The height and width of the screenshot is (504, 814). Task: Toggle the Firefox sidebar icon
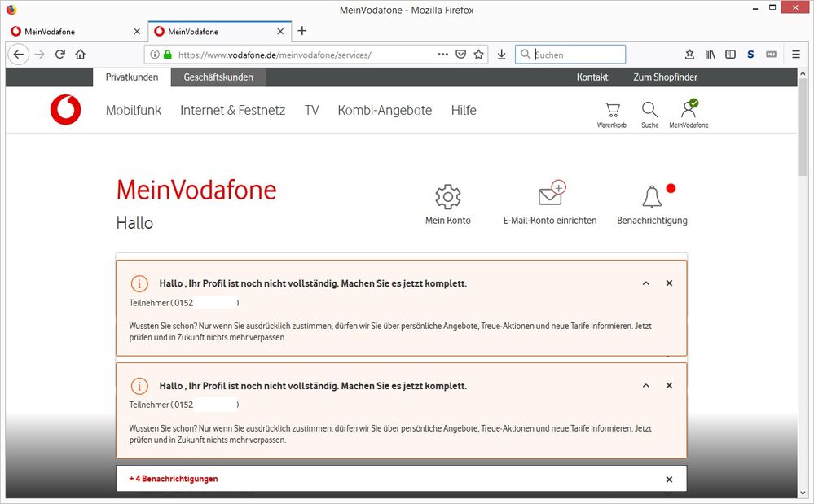tap(730, 55)
